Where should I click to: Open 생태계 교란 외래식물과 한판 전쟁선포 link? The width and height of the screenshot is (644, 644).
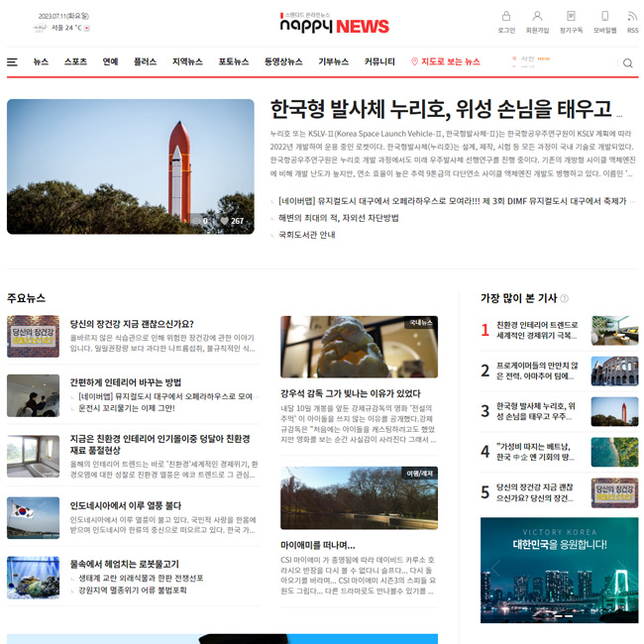pyautogui.click(x=141, y=579)
